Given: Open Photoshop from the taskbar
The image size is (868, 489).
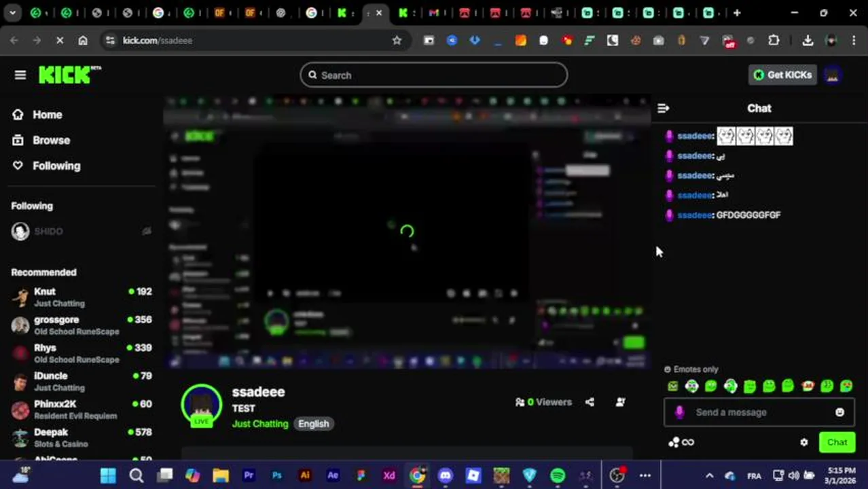Looking at the screenshot, I should pos(276,475).
